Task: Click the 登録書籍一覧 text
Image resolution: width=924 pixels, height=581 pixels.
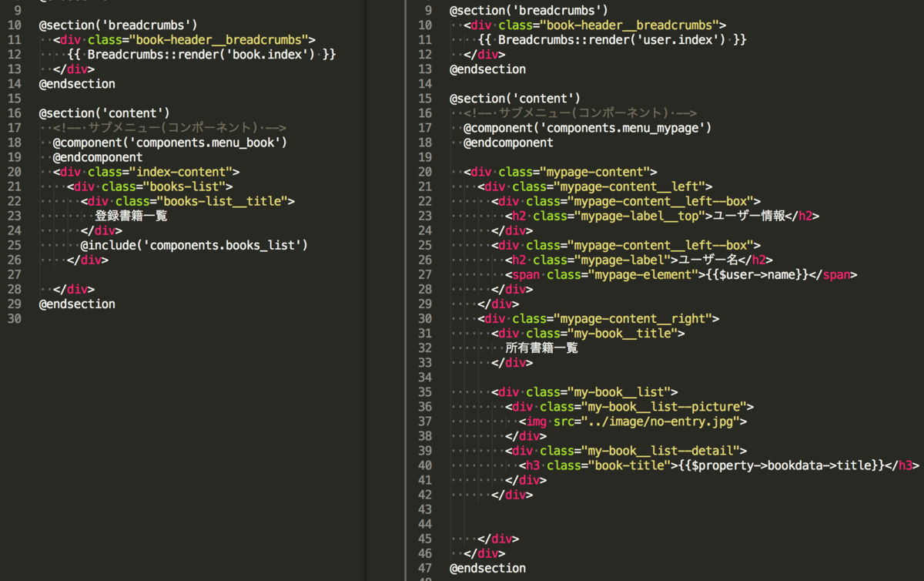Action: (x=131, y=216)
